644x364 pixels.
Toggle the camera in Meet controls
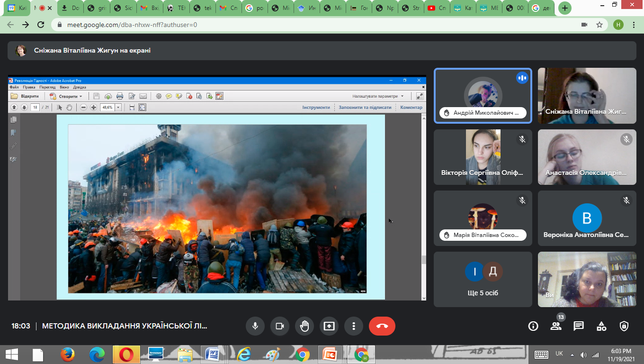point(280,326)
